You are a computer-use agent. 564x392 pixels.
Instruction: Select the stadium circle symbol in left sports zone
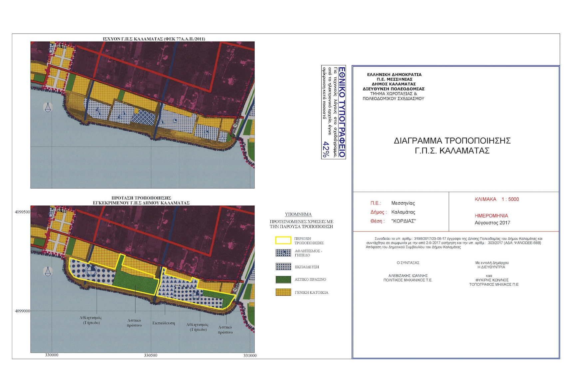click(91, 271)
